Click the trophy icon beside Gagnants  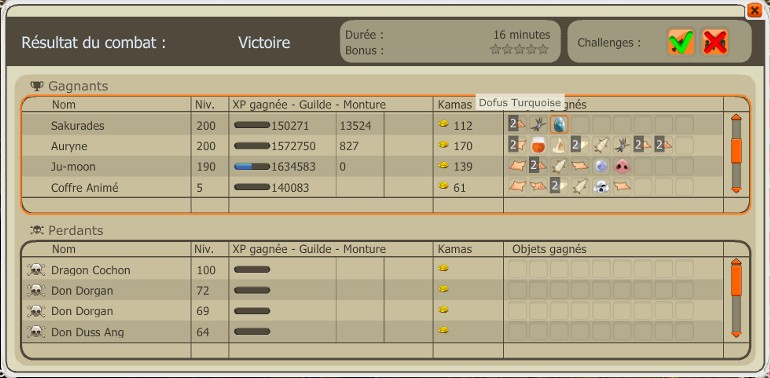click(36, 86)
